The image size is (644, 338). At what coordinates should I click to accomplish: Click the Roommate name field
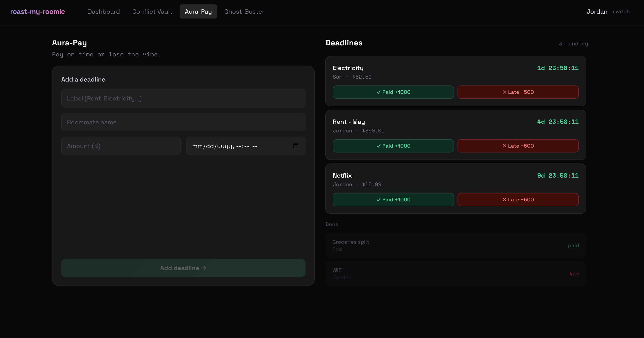[x=183, y=122]
